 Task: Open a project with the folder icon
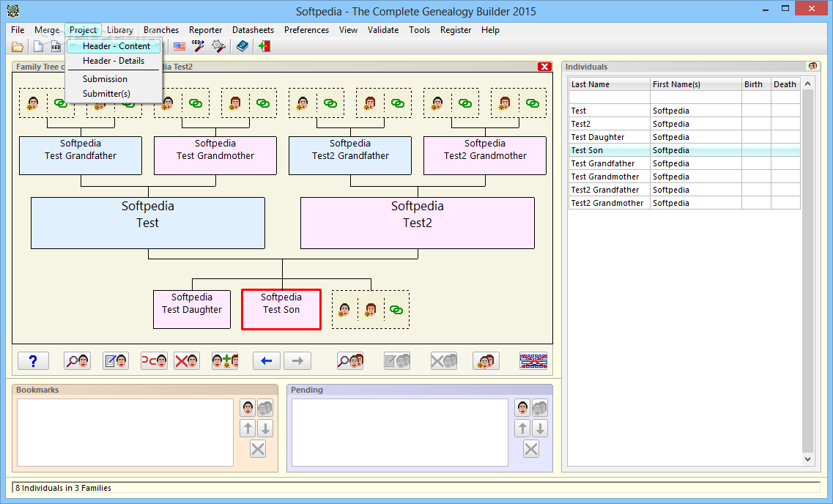[18, 47]
